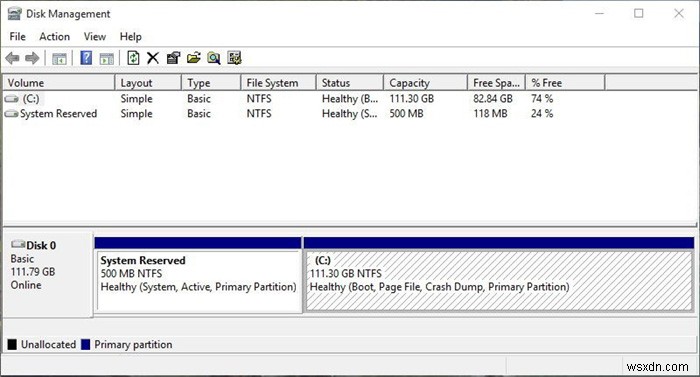Click the settings list toolbar icon
This screenshot has height=377, width=700.
[x=234, y=58]
